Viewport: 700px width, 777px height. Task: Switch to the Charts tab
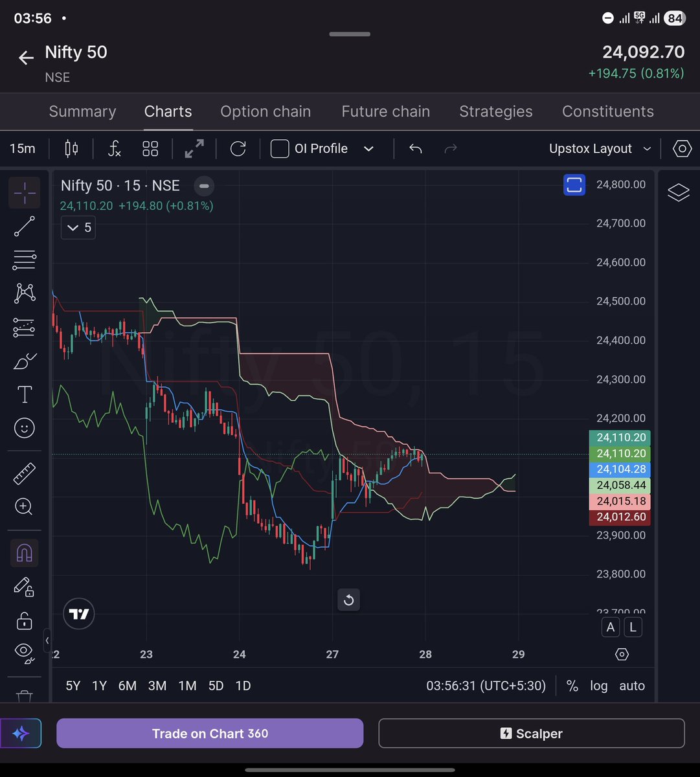click(168, 111)
